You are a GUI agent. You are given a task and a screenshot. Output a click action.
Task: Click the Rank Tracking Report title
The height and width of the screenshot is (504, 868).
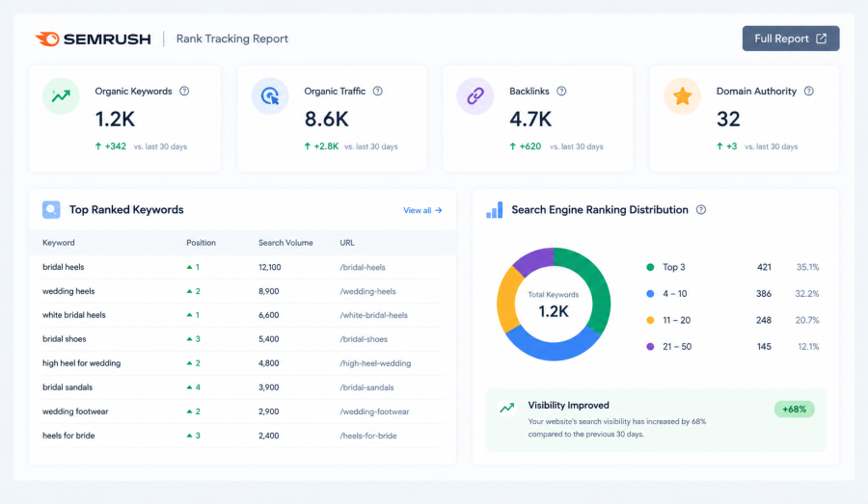click(x=232, y=39)
